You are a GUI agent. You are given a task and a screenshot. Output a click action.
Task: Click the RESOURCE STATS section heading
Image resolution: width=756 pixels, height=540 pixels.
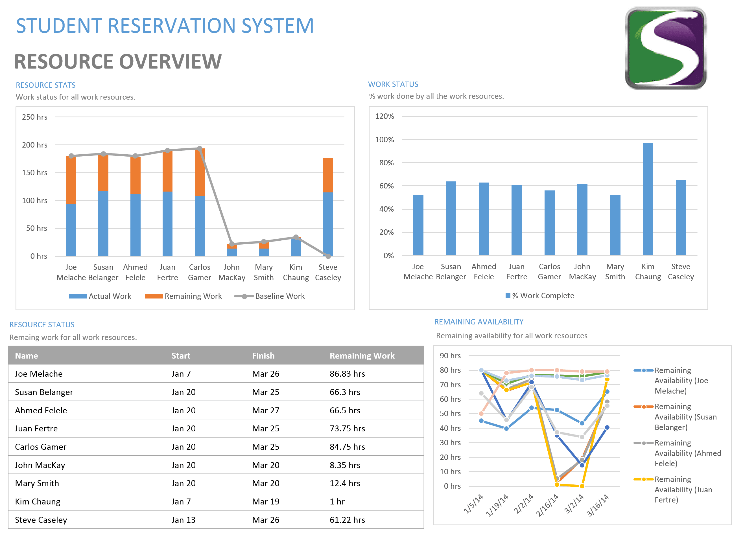[45, 85]
